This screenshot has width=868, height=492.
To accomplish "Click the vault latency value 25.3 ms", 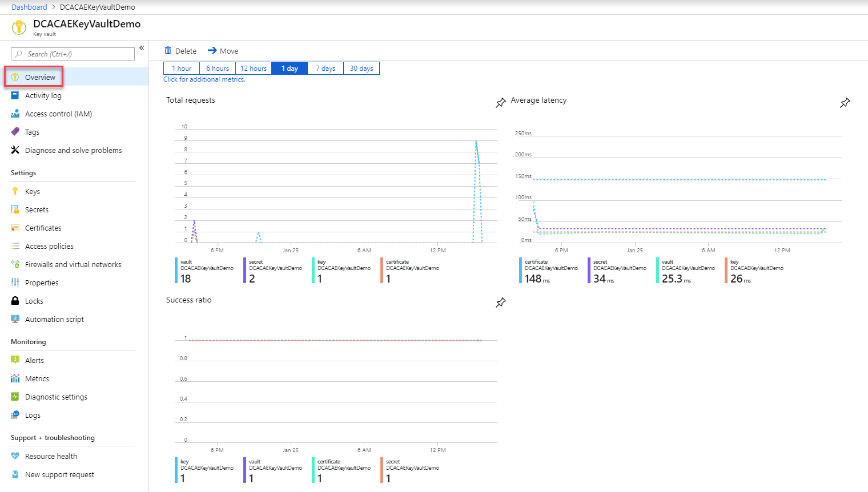I will coord(677,279).
